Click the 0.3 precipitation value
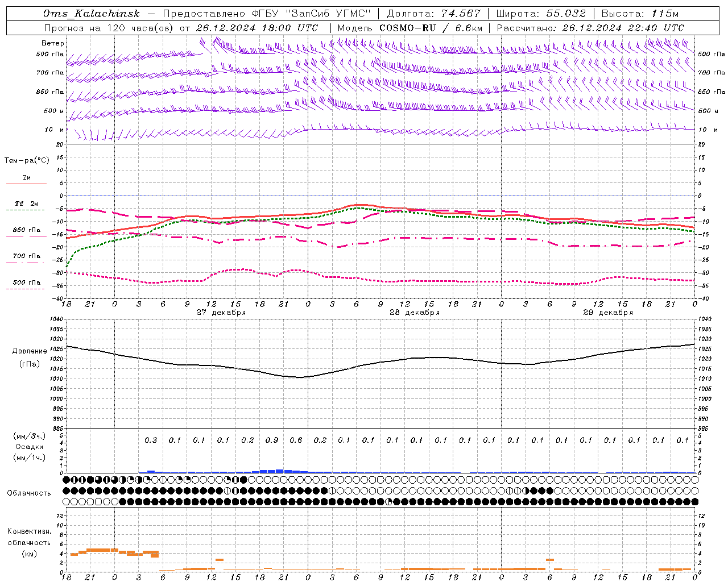The image size is (728, 582). [151, 440]
